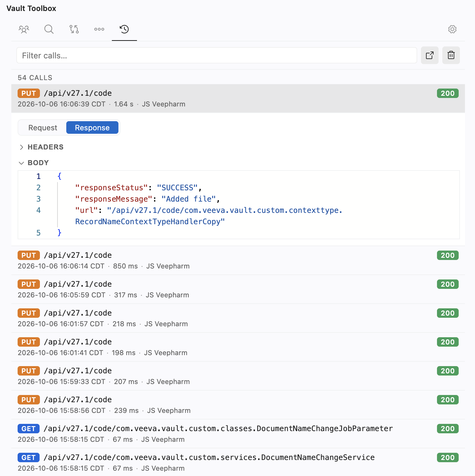Collapse the BODY section
This screenshot has width=475, height=476.
click(34, 163)
